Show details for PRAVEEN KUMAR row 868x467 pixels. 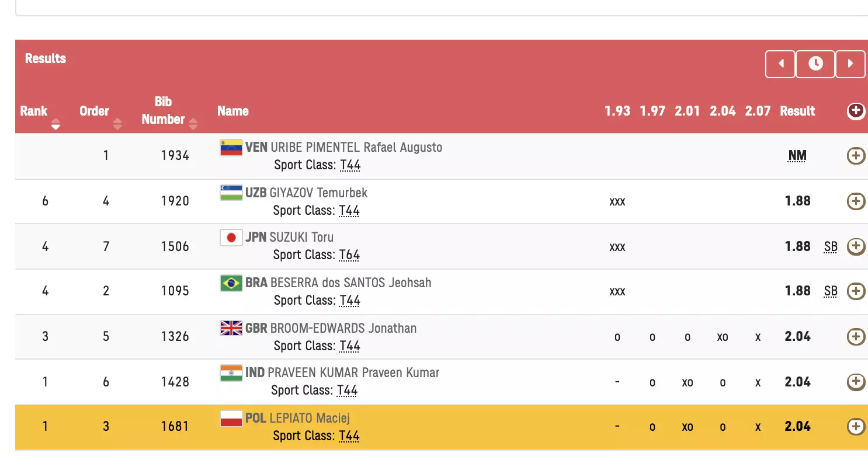click(856, 382)
